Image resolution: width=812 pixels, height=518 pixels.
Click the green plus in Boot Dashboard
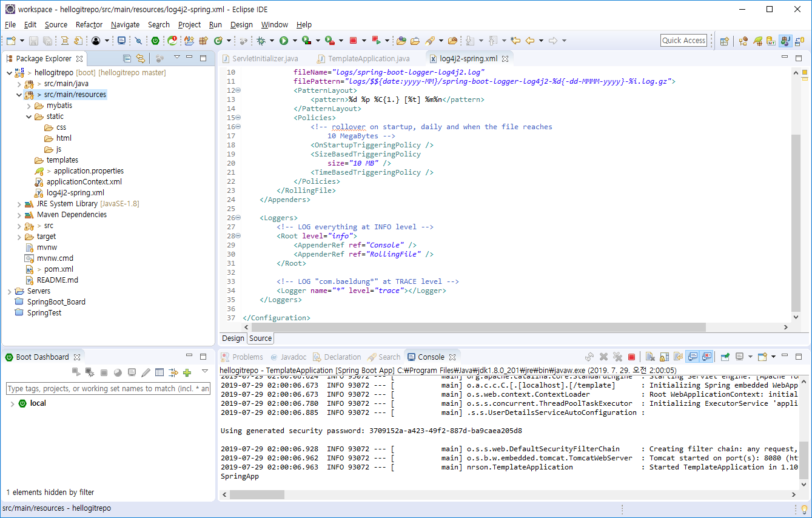[x=187, y=372]
